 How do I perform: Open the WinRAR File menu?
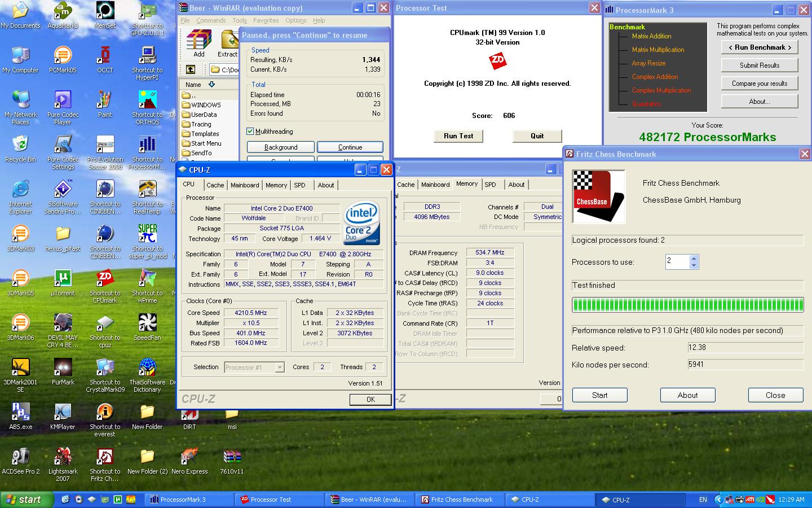point(185,20)
